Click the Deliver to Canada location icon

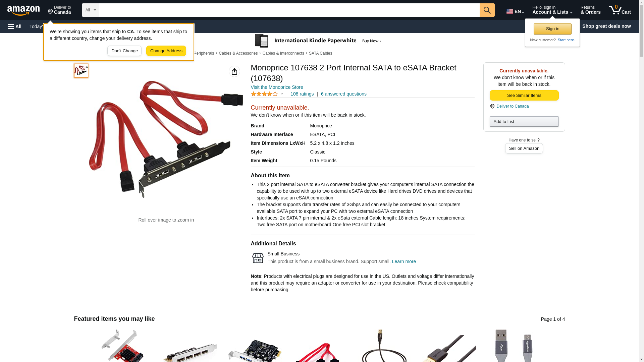(50, 12)
